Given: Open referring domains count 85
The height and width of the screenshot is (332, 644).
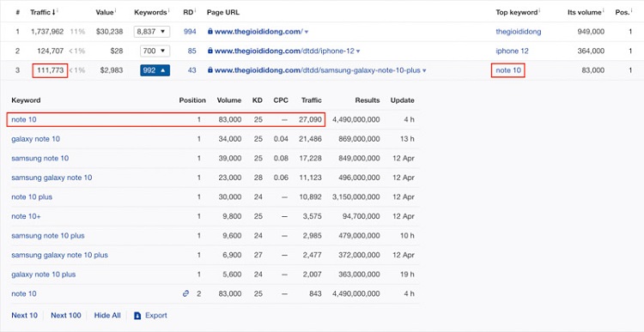Looking at the screenshot, I should [191, 51].
